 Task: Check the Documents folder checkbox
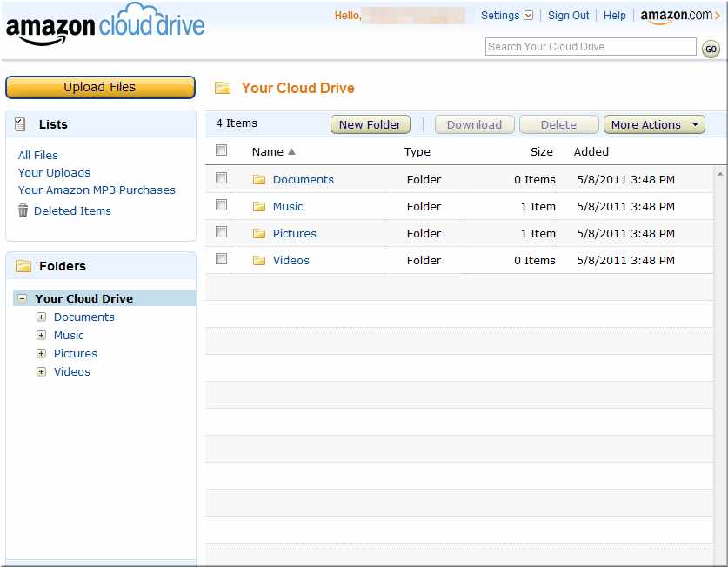tap(222, 178)
